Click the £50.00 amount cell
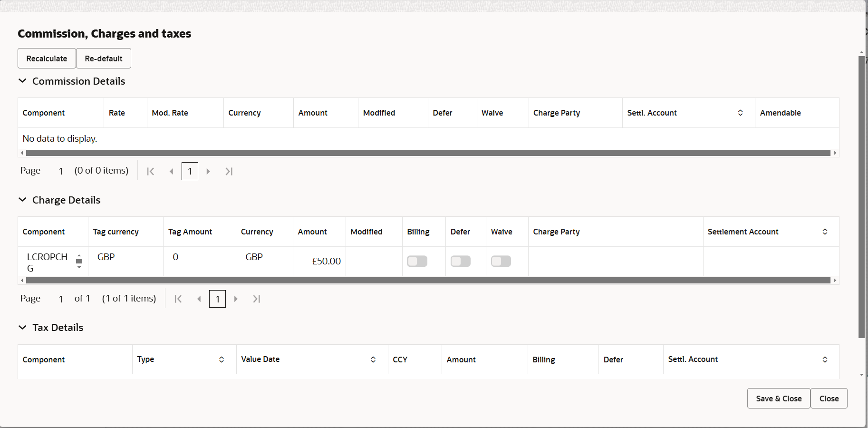This screenshot has width=868, height=428. click(319, 261)
